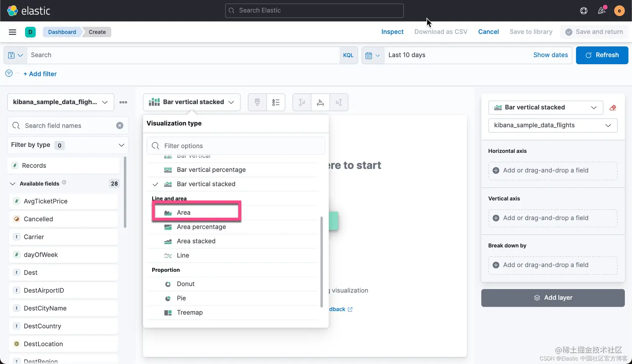Image resolution: width=632 pixels, height=364 pixels.
Task: Pick the Pie chart type
Action: pyautogui.click(x=232, y=298)
